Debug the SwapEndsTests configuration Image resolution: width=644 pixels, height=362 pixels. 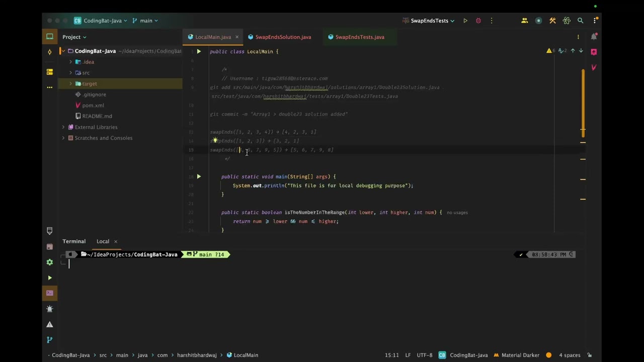(x=478, y=21)
